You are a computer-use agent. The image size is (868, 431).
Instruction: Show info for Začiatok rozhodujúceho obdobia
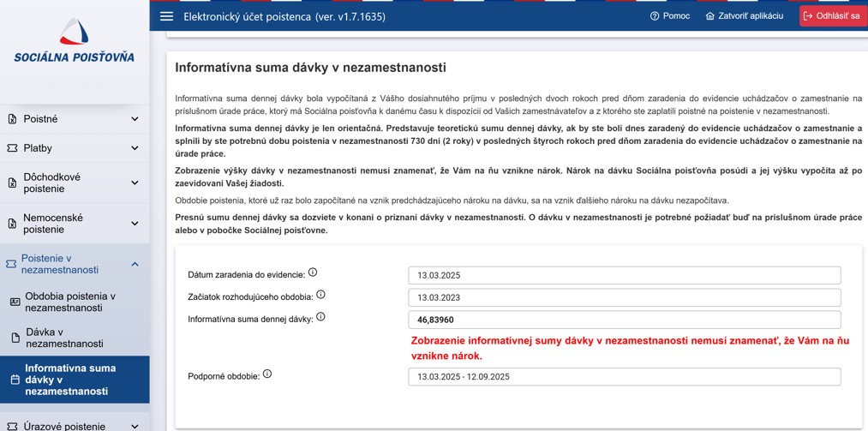[x=320, y=295]
